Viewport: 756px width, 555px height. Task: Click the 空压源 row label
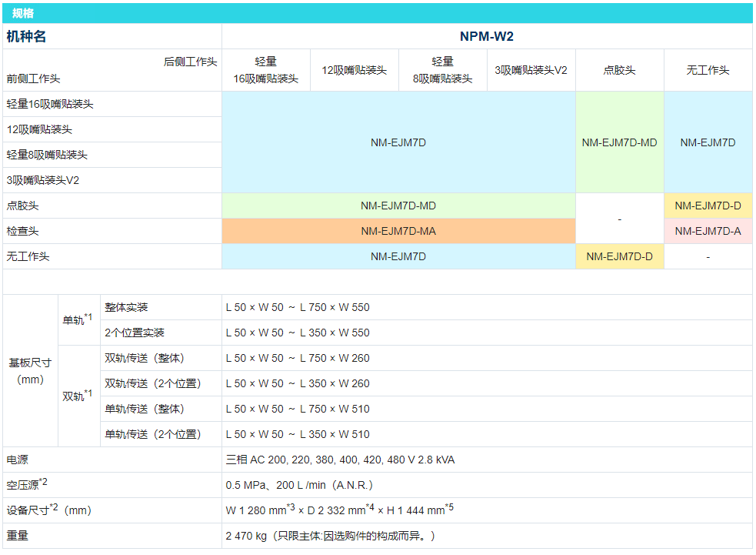coord(26,484)
